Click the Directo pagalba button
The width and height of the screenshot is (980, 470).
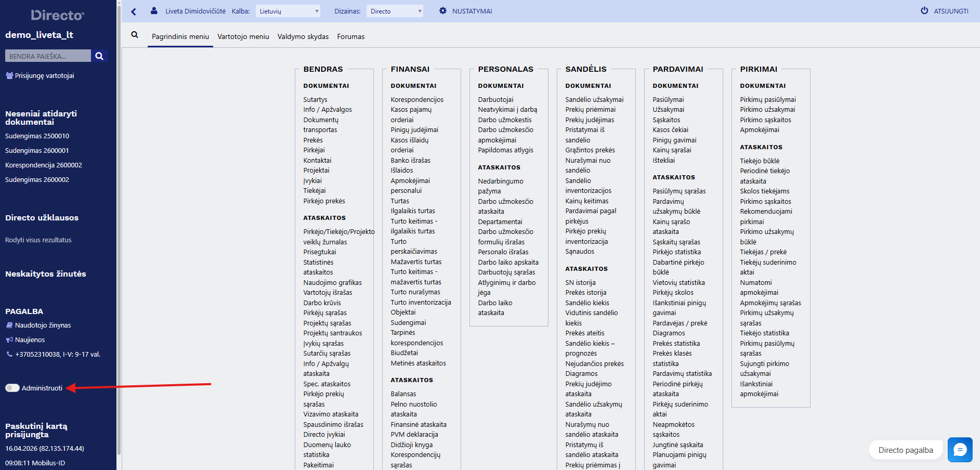(x=906, y=450)
